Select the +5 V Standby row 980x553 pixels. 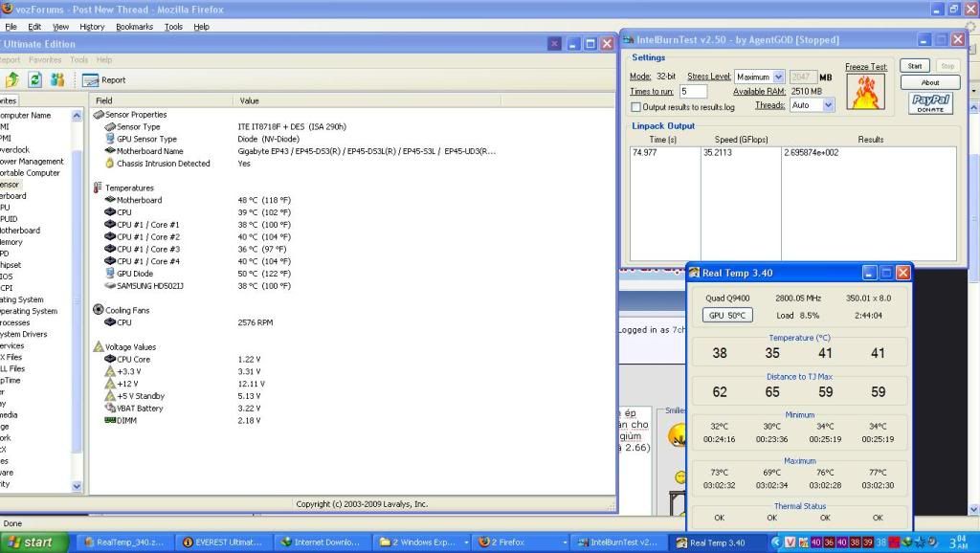point(353,396)
